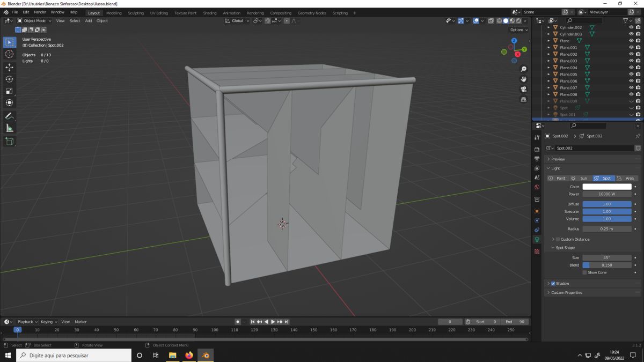
Task: Open the Keying dropdown in timeline
Action: point(48,322)
